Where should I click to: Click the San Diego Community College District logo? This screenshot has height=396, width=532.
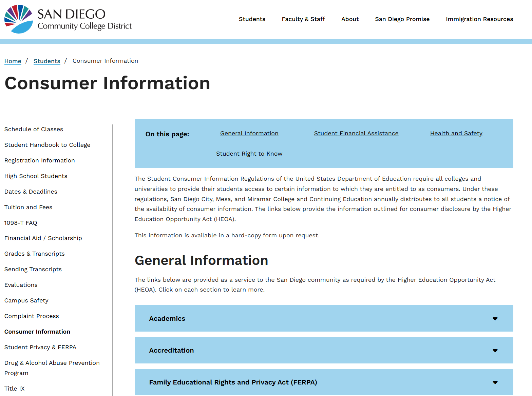68,19
